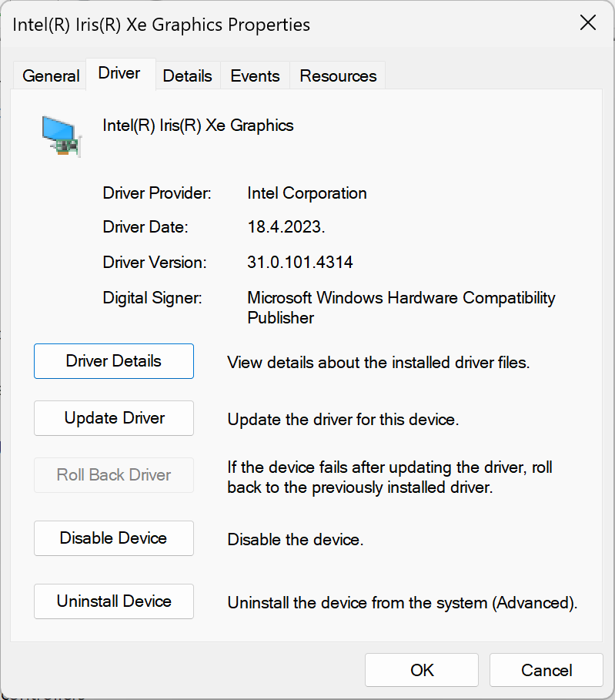Click the Intel(R) Iris(R) Xe Graphics device name
The image size is (615, 700).
point(198,126)
